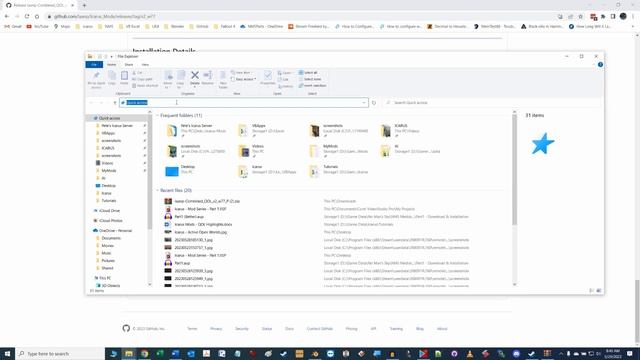Click the Windows Start button
This screenshot has height=360, width=640.
(7, 353)
